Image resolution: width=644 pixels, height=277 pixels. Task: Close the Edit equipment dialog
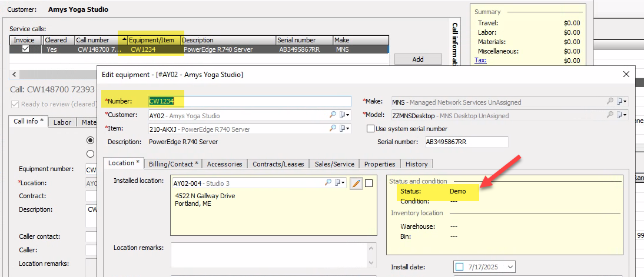[x=625, y=74]
